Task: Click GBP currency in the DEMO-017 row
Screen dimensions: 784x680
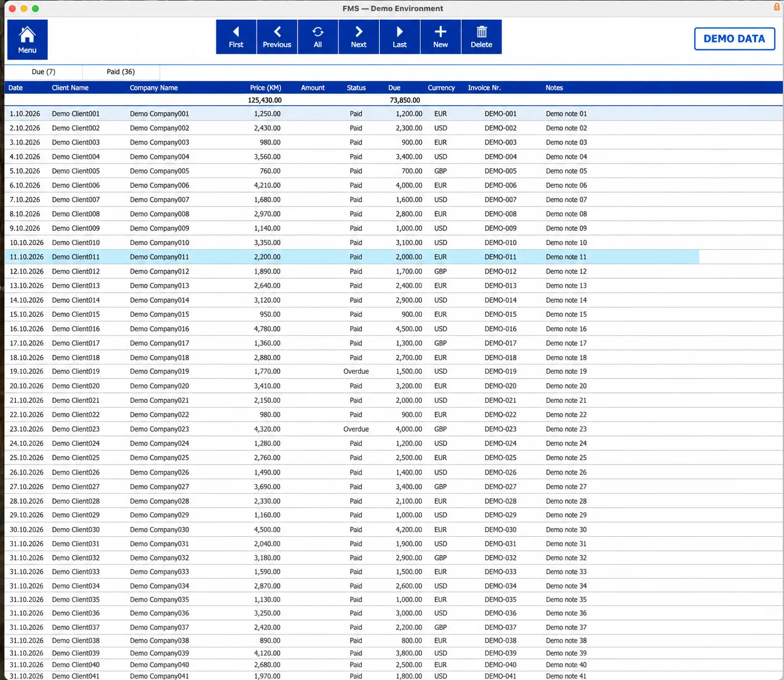Action: coord(440,343)
